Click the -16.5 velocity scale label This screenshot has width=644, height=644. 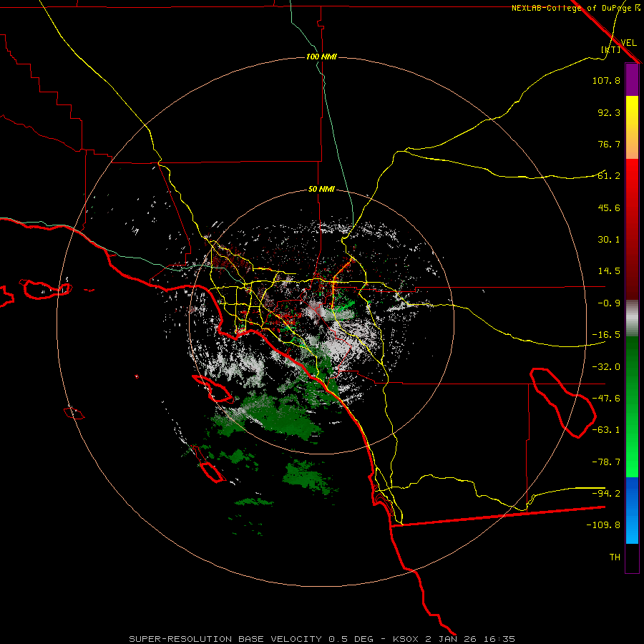606,335
